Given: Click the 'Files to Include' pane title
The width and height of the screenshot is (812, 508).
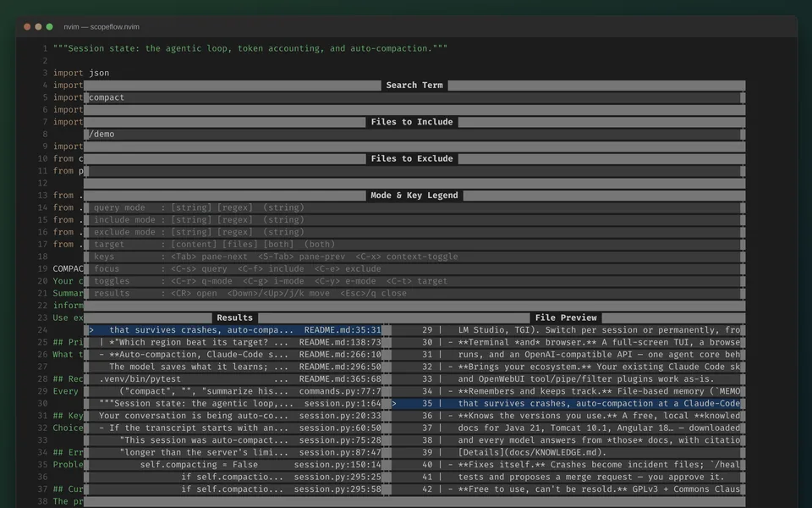Looking at the screenshot, I should pyautogui.click(x=412, y=122).
